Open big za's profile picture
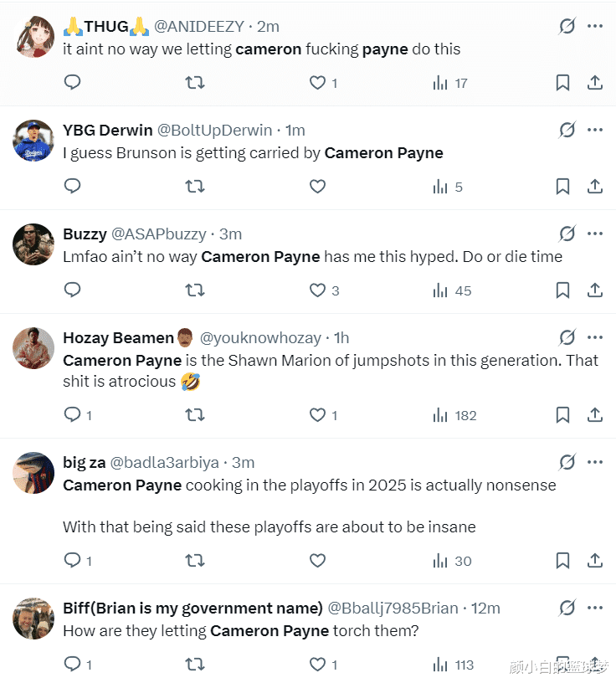Viewport: 616px width, 683px height. point(33,473)
